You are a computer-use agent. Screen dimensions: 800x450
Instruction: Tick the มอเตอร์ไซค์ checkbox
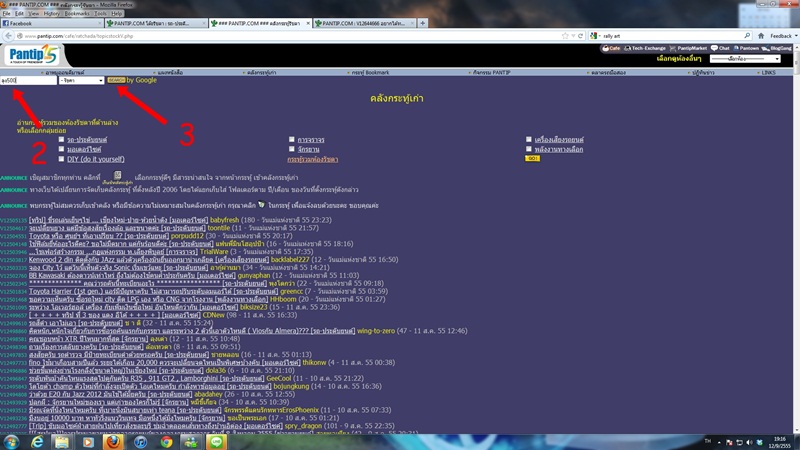61,149
